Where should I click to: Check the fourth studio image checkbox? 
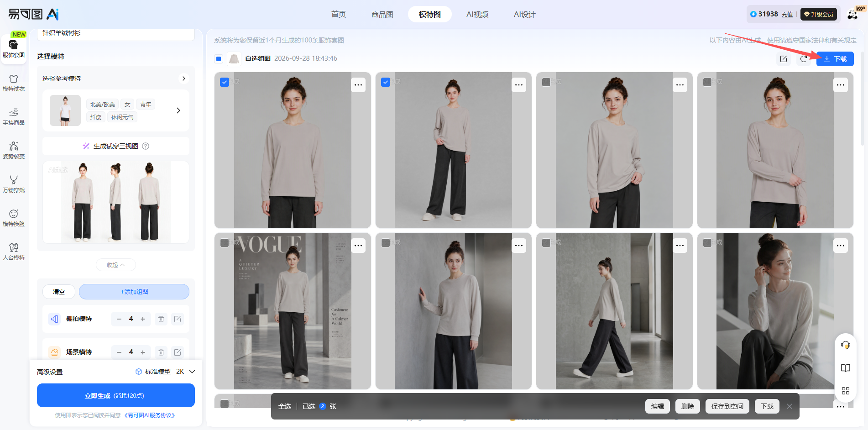[x=707, y=82]
